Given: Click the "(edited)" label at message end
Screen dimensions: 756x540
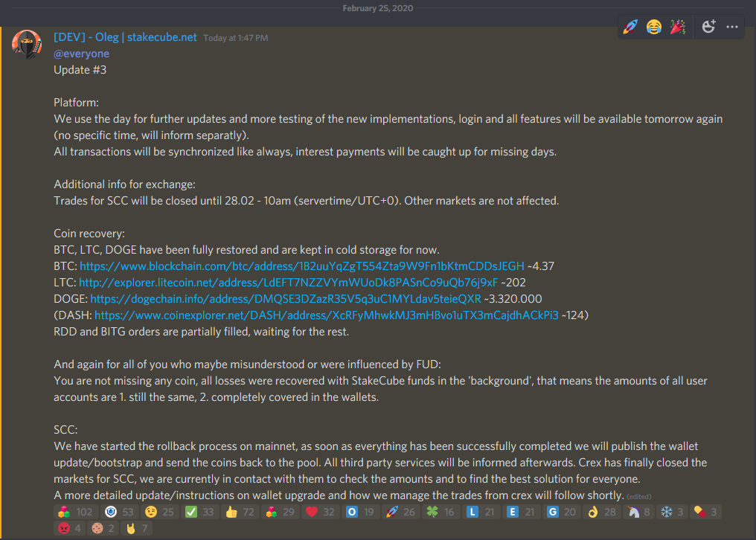Looking at the screenshot, I should tap(639, 497).
